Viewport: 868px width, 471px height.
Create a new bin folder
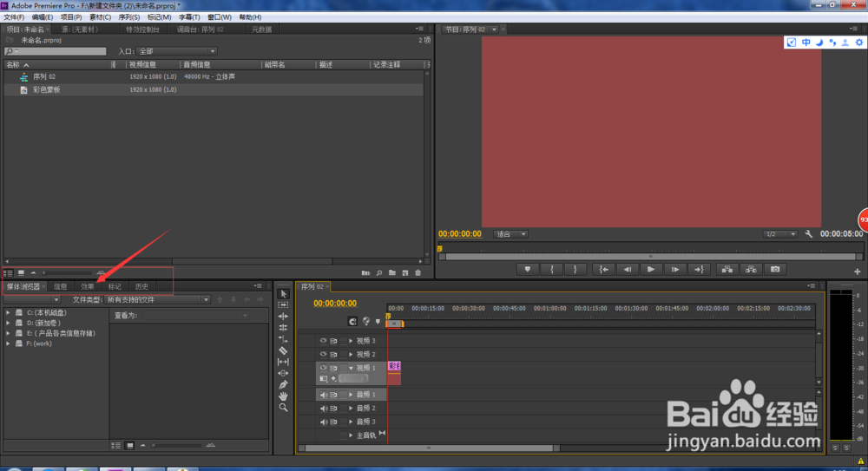tap(392, 273)
